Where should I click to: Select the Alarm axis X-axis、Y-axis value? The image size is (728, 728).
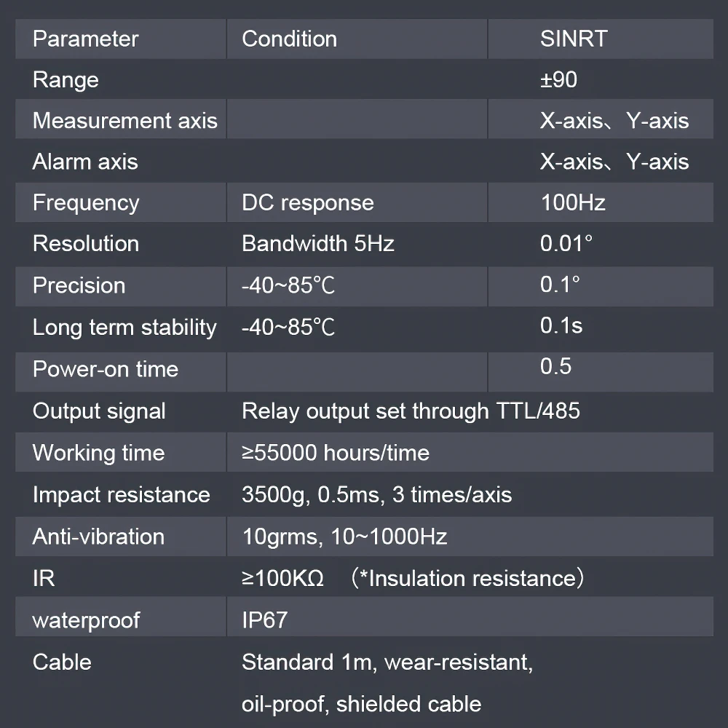point(614,162)
